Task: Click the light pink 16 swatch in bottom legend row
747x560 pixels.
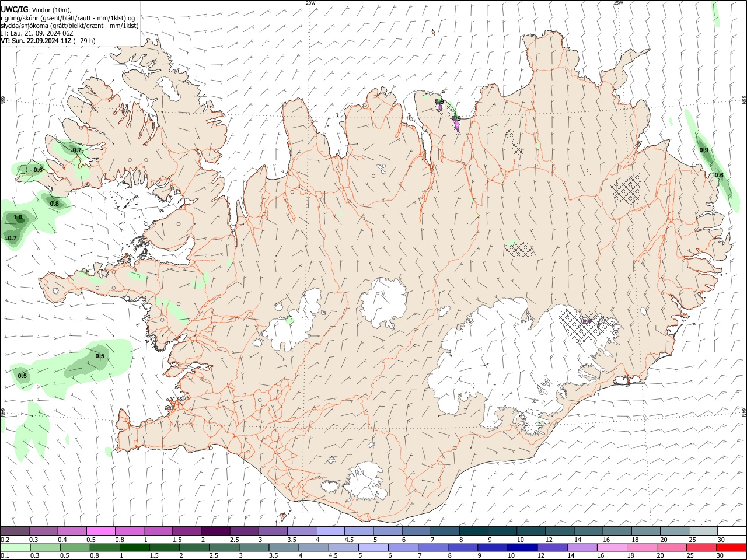Action: coord(612,547)
